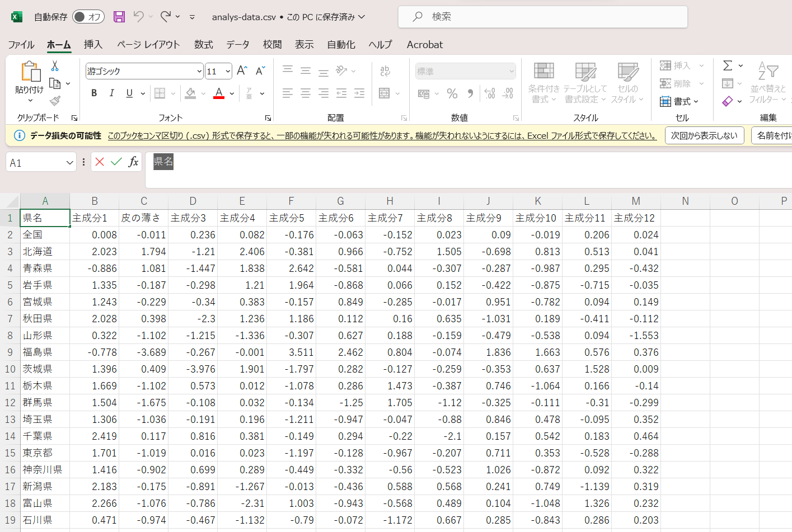Increase font size with large A icon
This screenshot has height=532, width=792.
click(x=242, y=70)
